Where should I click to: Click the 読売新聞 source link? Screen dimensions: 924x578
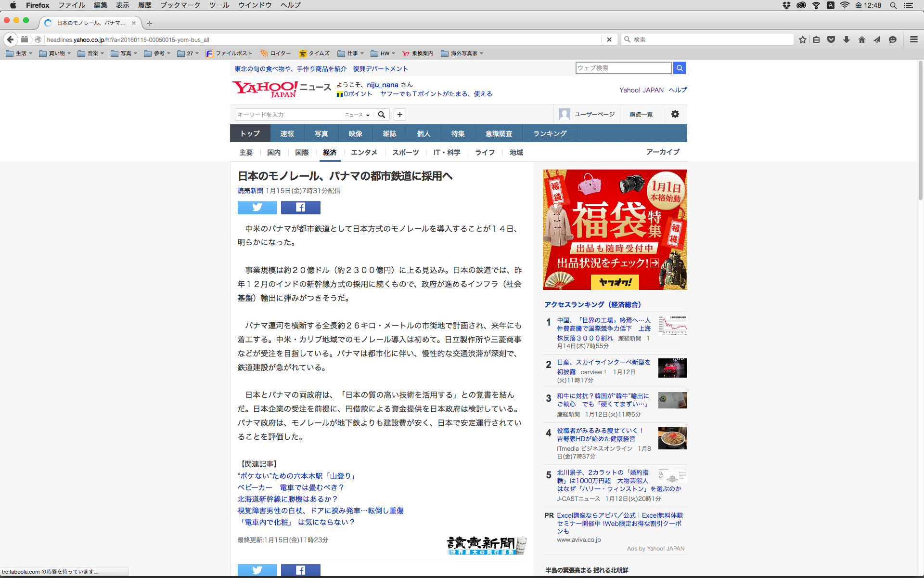point(250,191)
